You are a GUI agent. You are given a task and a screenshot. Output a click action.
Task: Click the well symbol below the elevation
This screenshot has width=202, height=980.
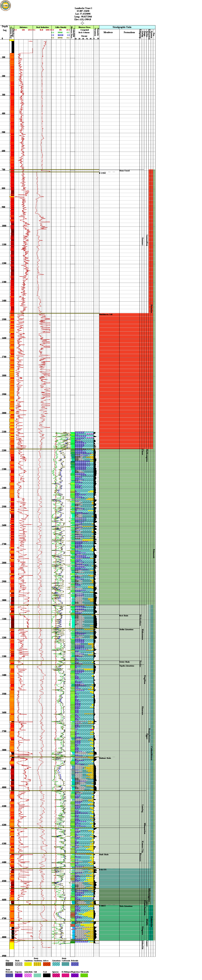click(x=82, y=23)
